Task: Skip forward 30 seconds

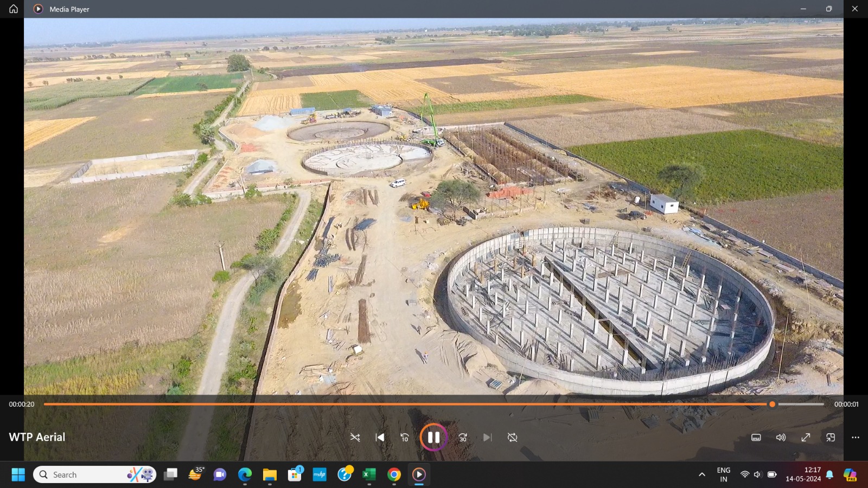Action: coord(463,437)
